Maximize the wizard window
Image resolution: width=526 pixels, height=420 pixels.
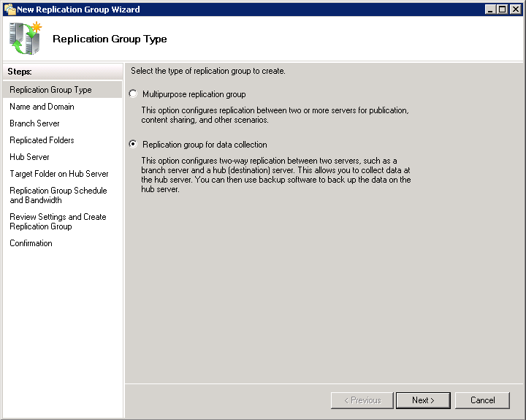click(503, 9)
